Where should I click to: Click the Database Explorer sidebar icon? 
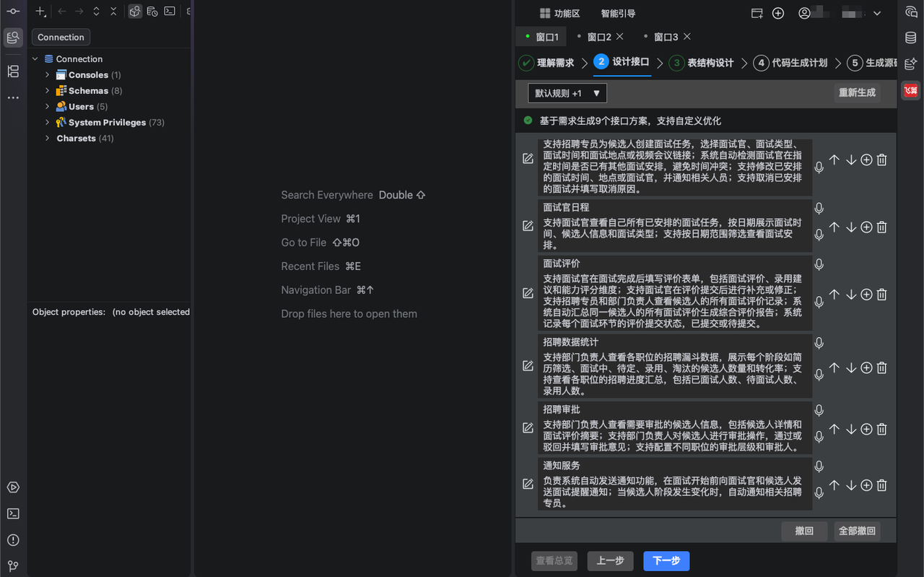click(13, 38)
